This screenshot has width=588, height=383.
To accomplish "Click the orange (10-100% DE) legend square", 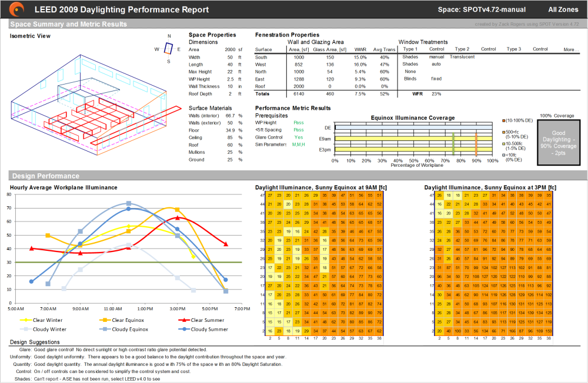I will click(503, 121).
